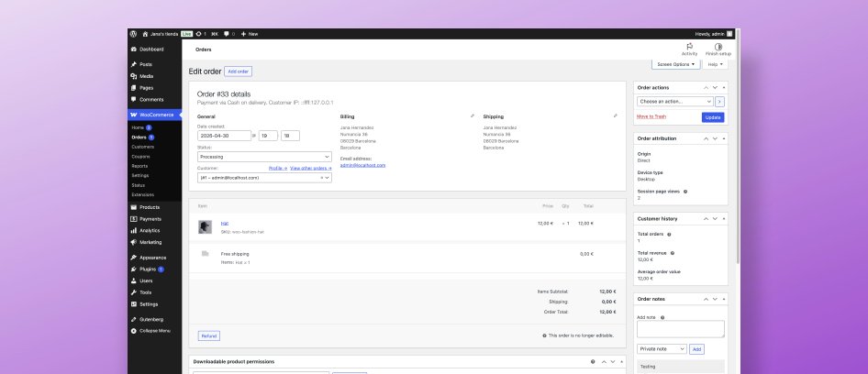Open the Finish setup progress icon
868x374 pixels.
pyautogui.click(x=718, y=49)
